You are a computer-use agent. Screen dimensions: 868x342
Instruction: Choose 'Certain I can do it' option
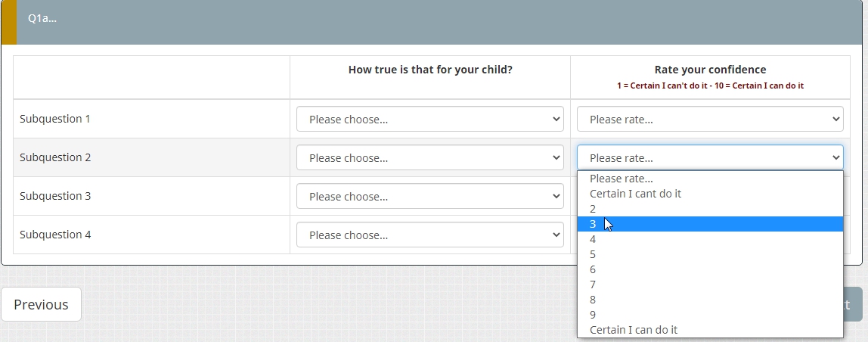pos(709,330)
